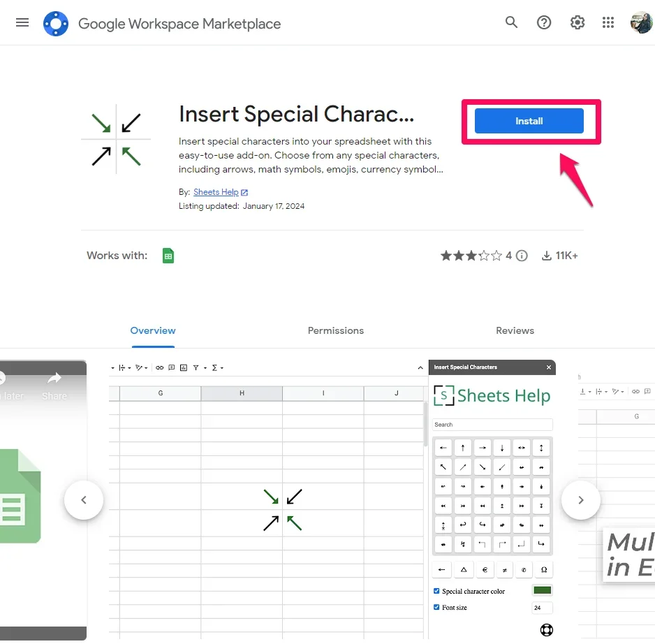Switch to the Permissions tab

click(335, 330)
